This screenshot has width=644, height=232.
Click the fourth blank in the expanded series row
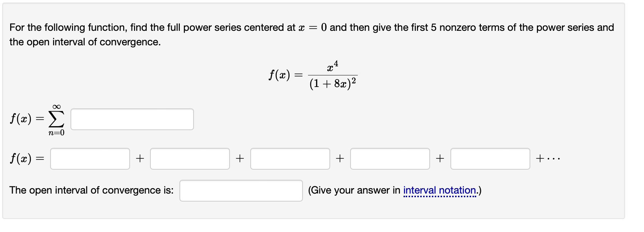click(389, 158)
